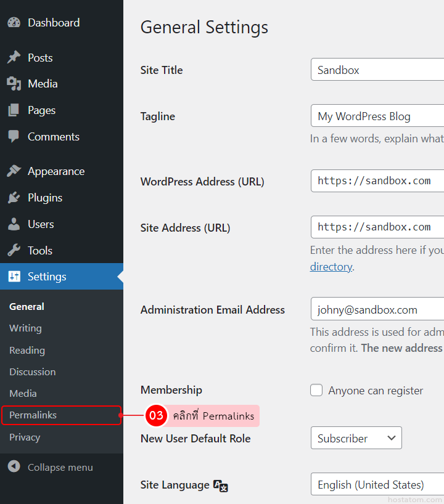Viewport: 444px width, 504px height.
Task: Focus the Administration Email Address field
Action: coord(377,309)
